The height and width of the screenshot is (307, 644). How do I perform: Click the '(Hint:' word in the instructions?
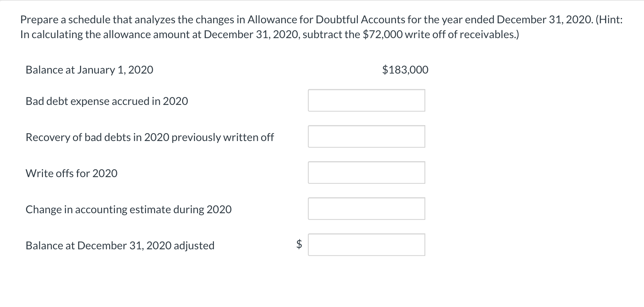coord(609,20)
